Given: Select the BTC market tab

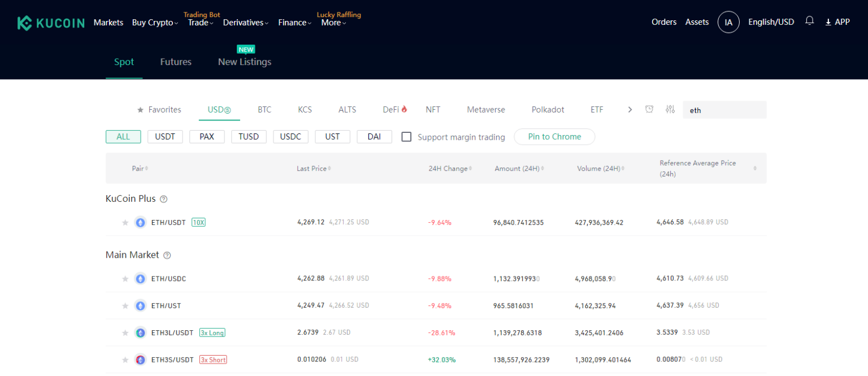Looking at the screenshot, I should pyautogui.click(x=264, y=110).
